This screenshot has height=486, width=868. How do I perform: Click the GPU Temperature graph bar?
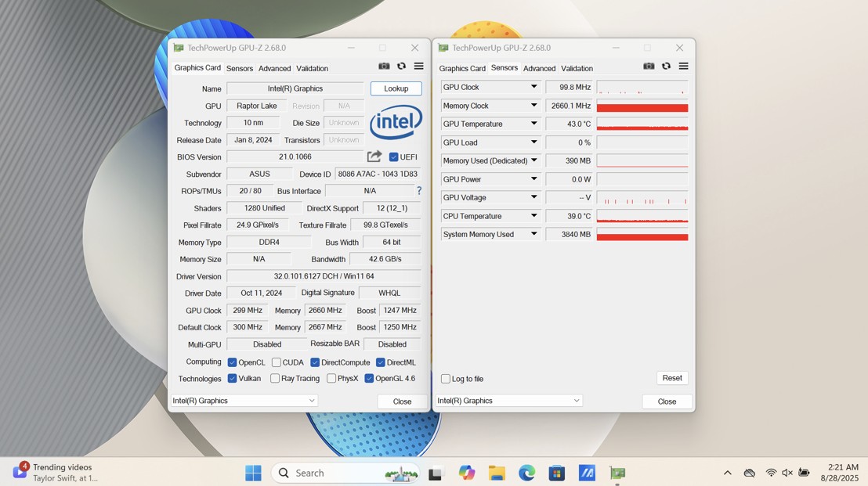[x=642, y=124]
